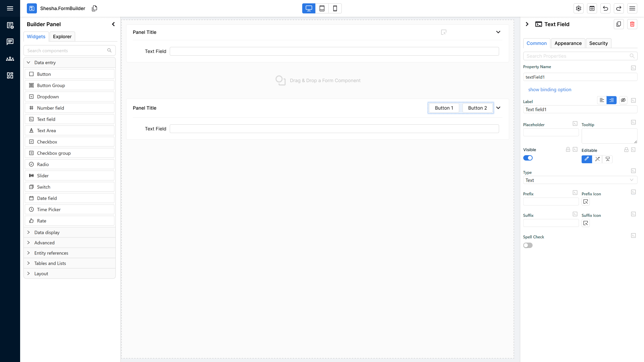Open the Explorer tab

[62, 37]
